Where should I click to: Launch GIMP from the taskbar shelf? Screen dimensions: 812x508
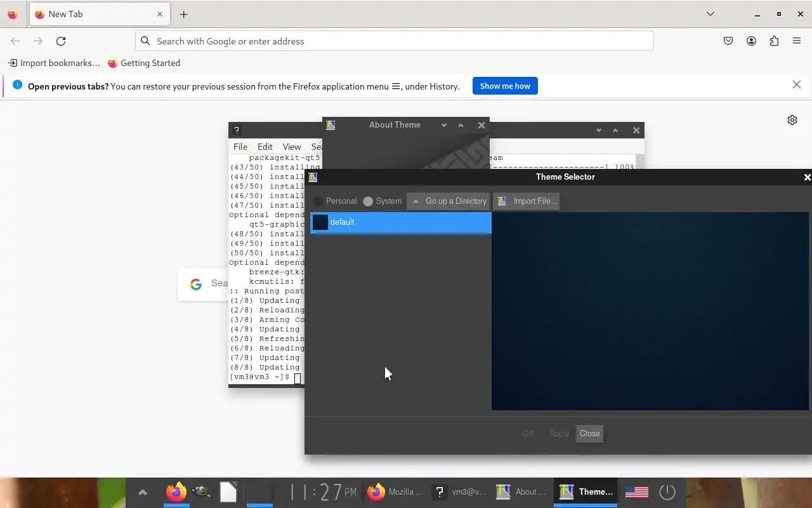[202, 492]
